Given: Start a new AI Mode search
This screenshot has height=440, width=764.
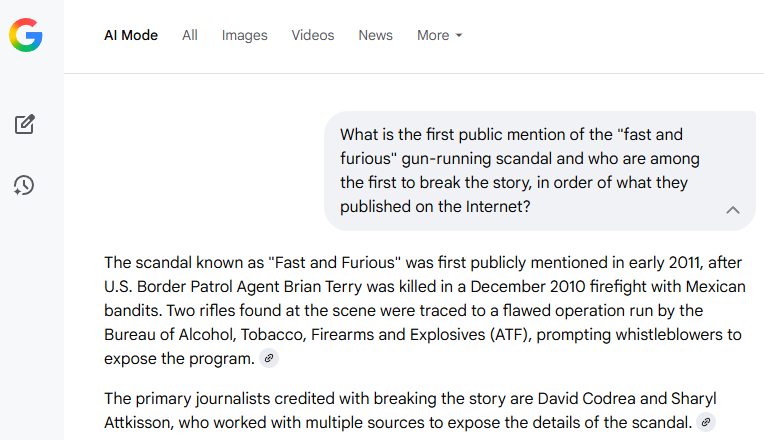Looking at the screenshot, I should 25,125.
